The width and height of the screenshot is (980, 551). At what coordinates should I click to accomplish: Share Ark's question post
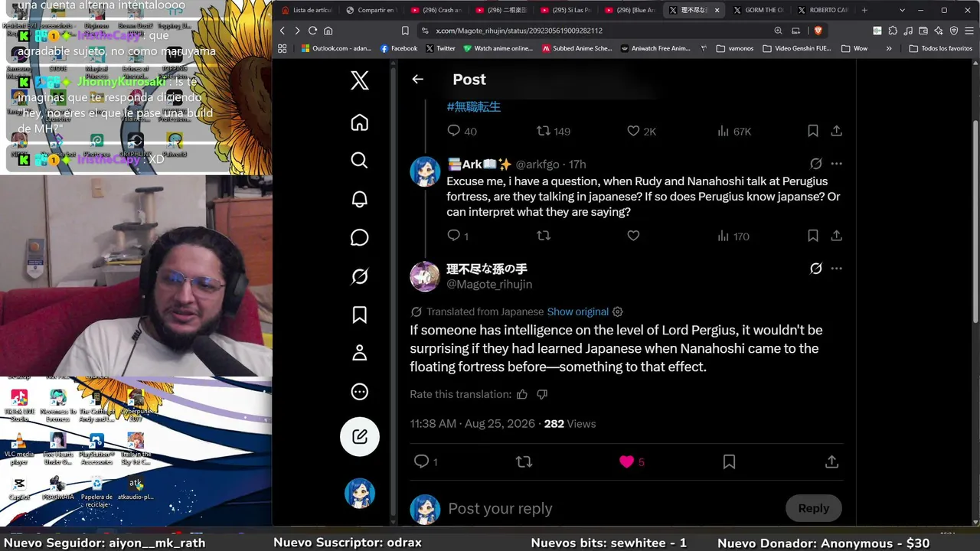(x=836, y=236)
